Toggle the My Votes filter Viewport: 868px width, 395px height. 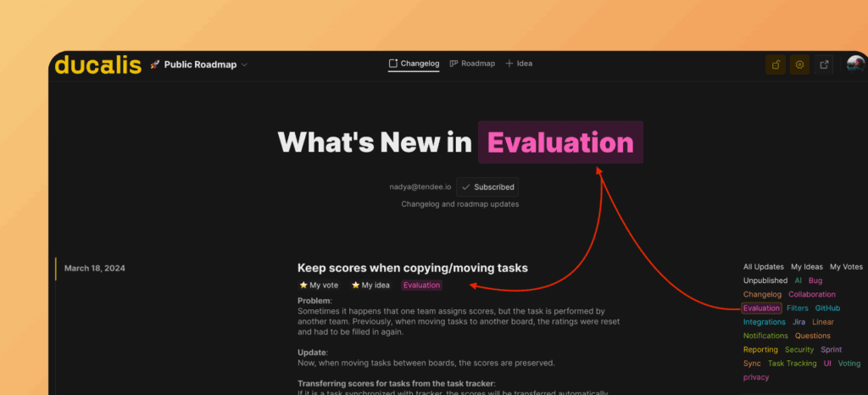846,267
